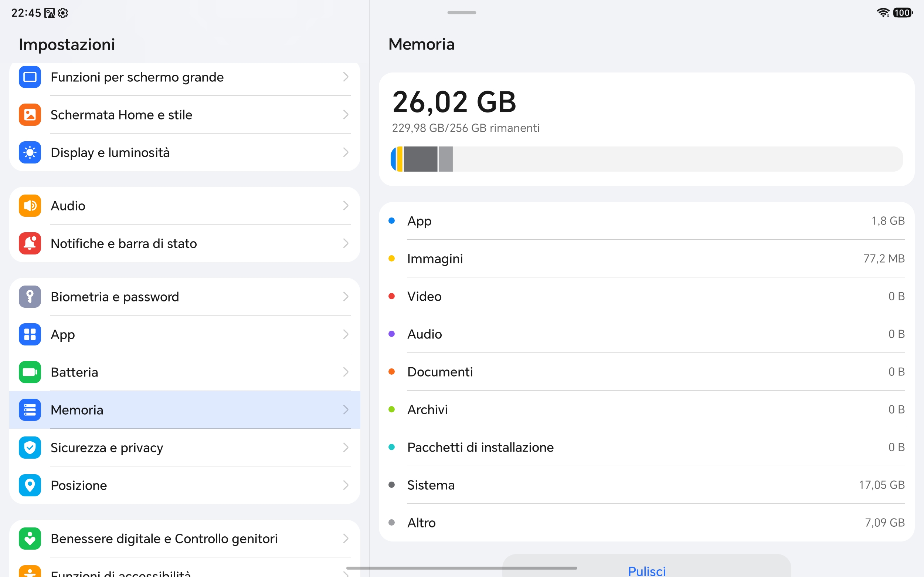
Task: Open the App storage category
Action: pyautogui.click(x=647, y=221)
